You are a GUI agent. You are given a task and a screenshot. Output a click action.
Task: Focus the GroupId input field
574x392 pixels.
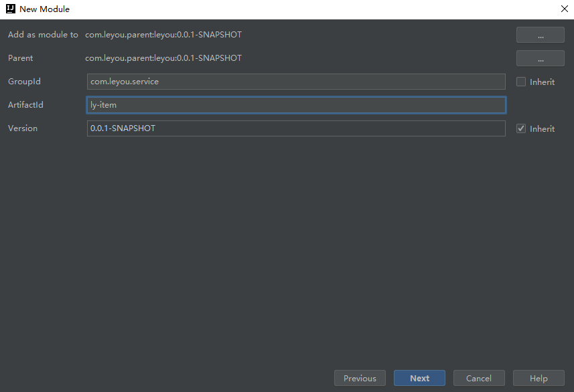296,82
